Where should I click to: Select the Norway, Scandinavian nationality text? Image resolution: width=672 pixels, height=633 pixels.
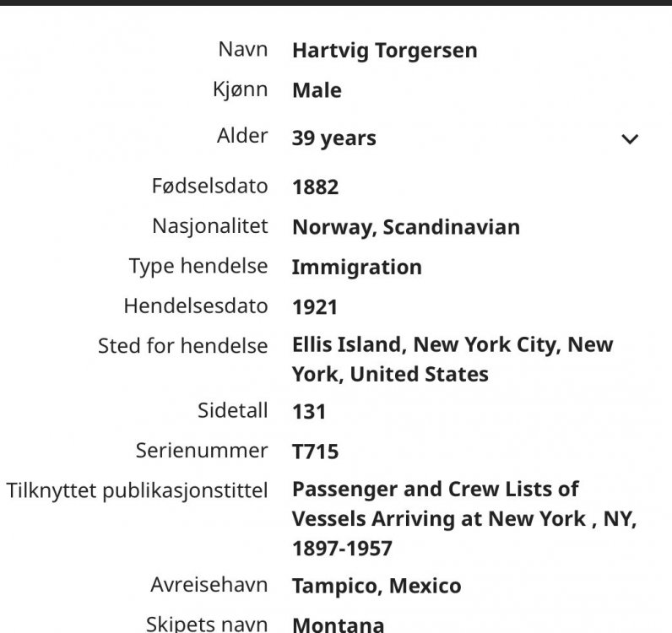pyautogui.click(x=405, y=228)
